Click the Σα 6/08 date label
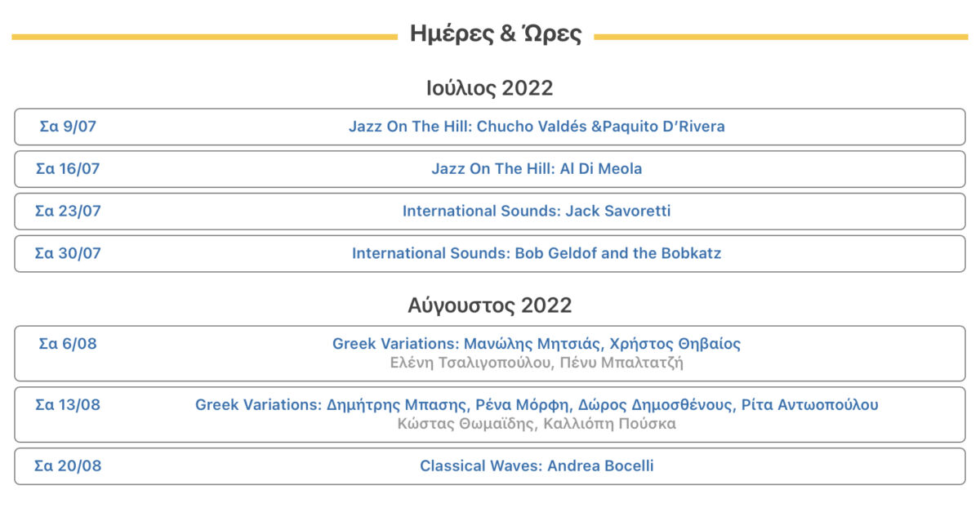Image resolution: width=980 pixels, height=508 pixels. point(68,344)
